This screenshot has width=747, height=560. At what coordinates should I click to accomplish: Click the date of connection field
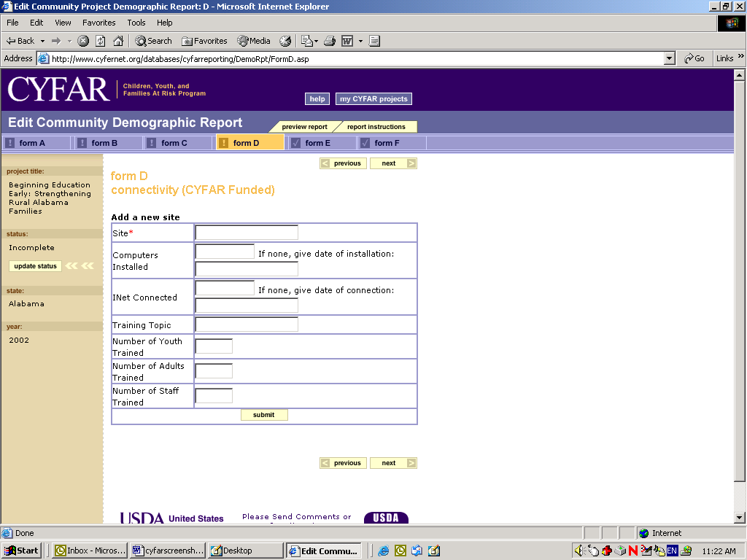pos(247,306)
